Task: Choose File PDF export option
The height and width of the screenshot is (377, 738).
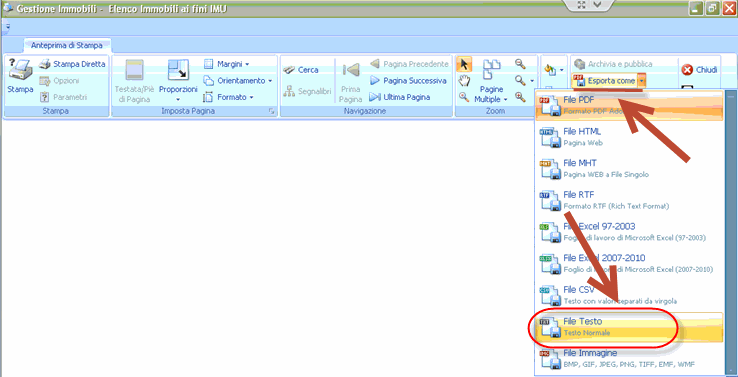Action: (629, 105)
